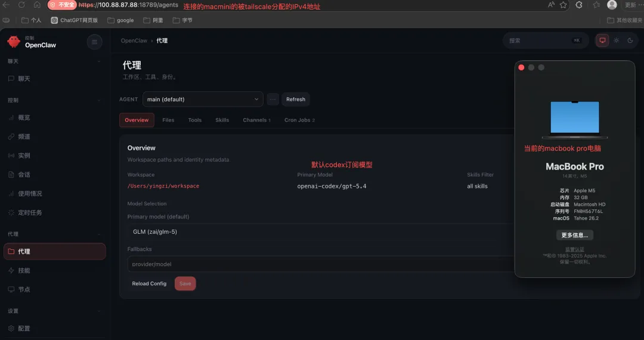The height and width of the screenshot is (340, 644).
Task: Switch to the Channels tab
Action: [256, 120]
